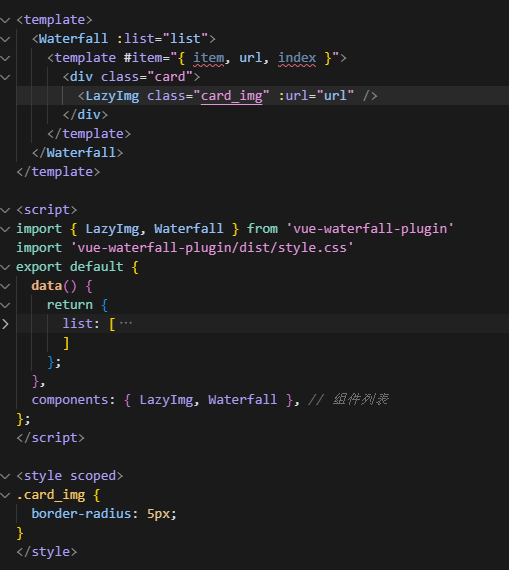The height and width of the screenshot is (570, 509).
Task: Fold the template #item slot line
Action: pos(5,58)
